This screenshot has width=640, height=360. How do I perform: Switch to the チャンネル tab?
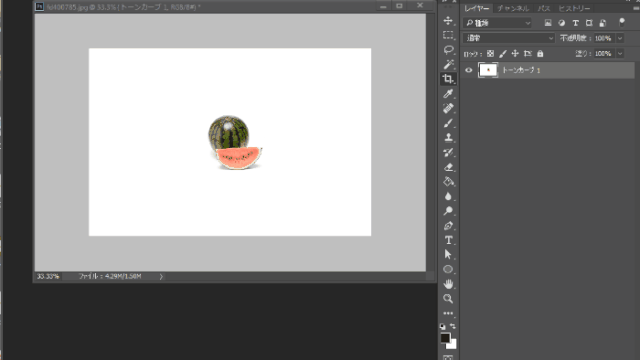[513, 8]
